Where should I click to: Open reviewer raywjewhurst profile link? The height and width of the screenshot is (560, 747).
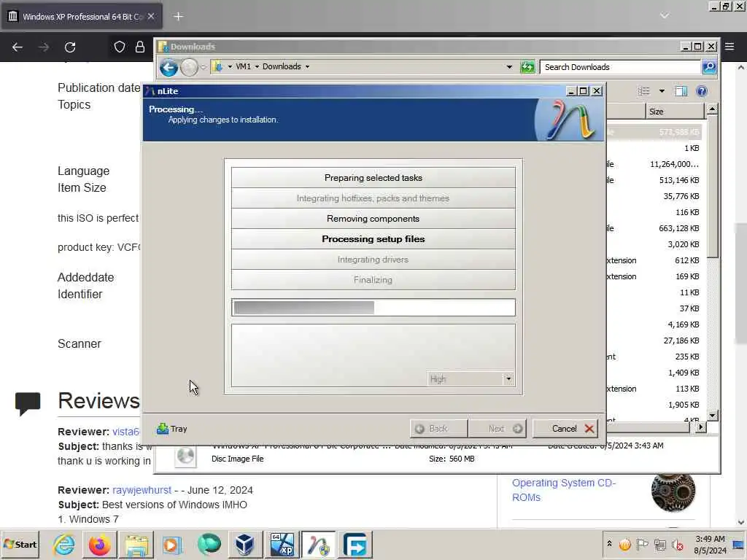point(142,490)
